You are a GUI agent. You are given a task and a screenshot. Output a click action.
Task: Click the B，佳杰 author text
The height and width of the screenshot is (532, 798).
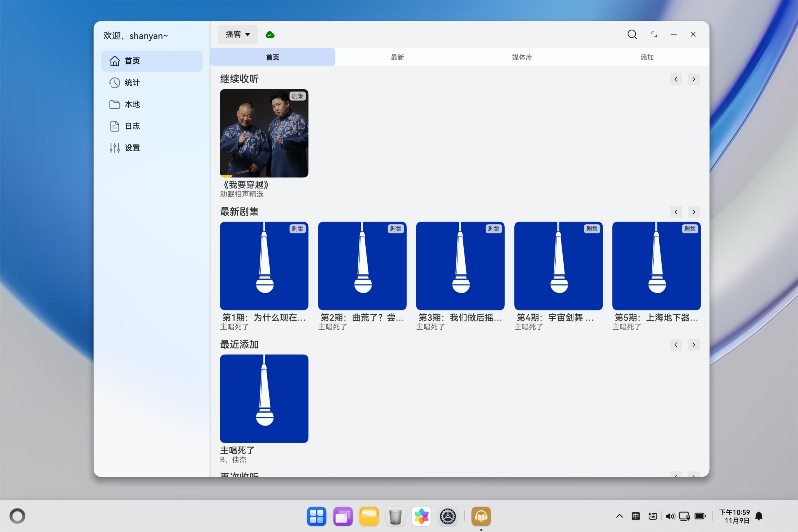(x=233, y=460)
